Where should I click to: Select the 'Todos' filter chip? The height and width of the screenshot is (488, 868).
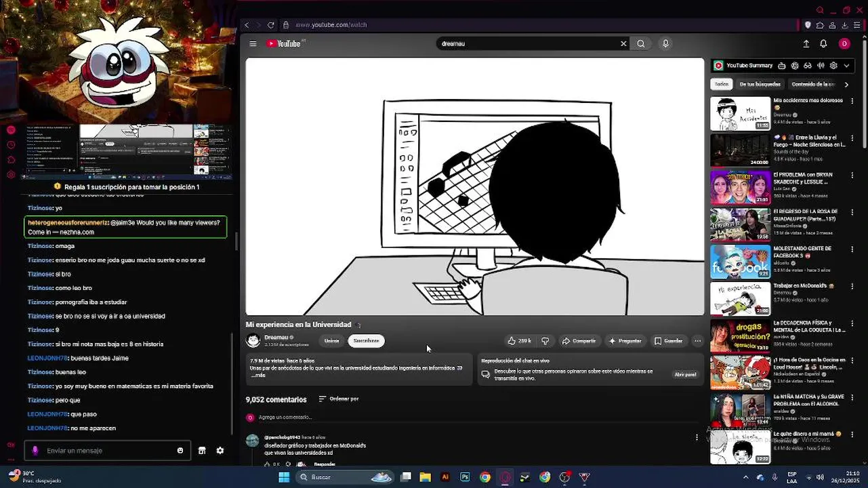tap(722, 84)
